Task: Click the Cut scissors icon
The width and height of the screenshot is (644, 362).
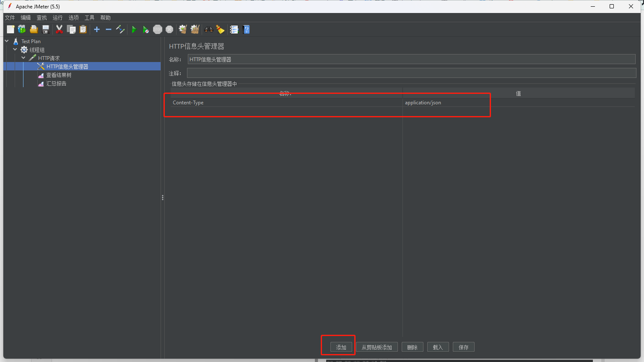Action: 59,29
